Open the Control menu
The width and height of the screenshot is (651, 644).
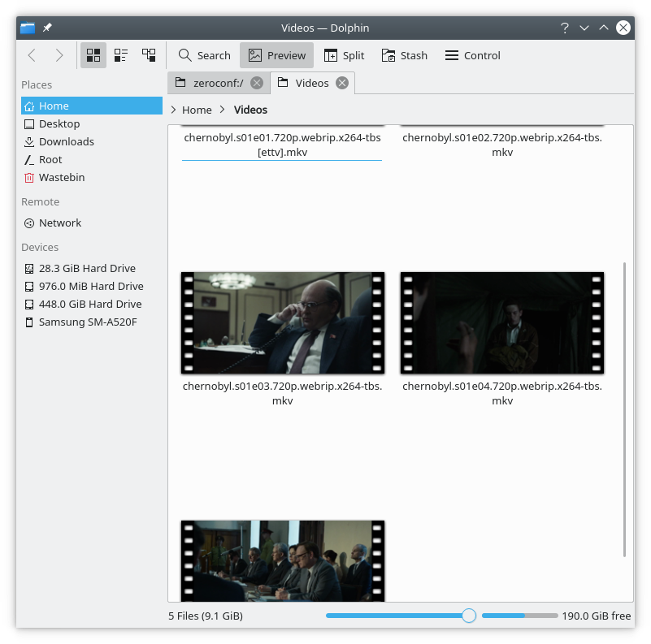[x=472, y=55]
